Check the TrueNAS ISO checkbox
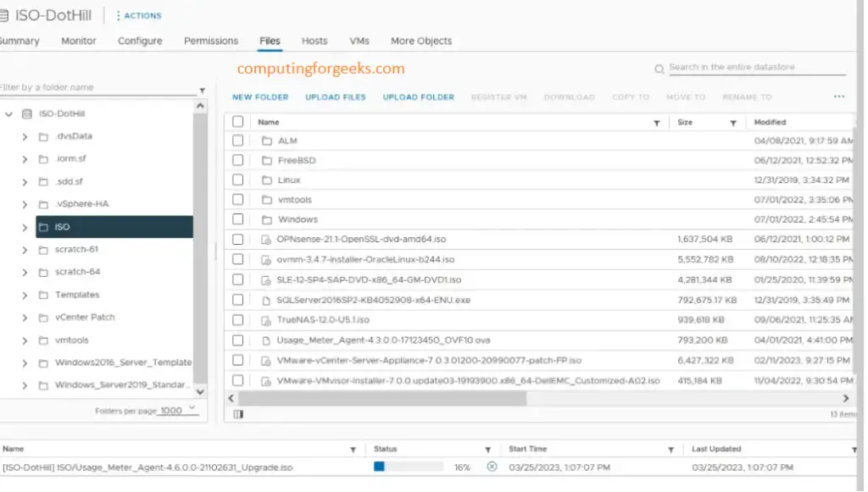Screen dimensions: 868x492 click(237, 320)
